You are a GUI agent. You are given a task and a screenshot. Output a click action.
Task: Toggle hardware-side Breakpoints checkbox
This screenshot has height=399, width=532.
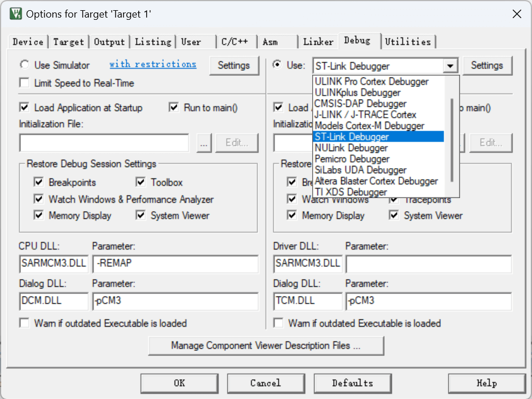pyautogui.click(x=292, y=182)
